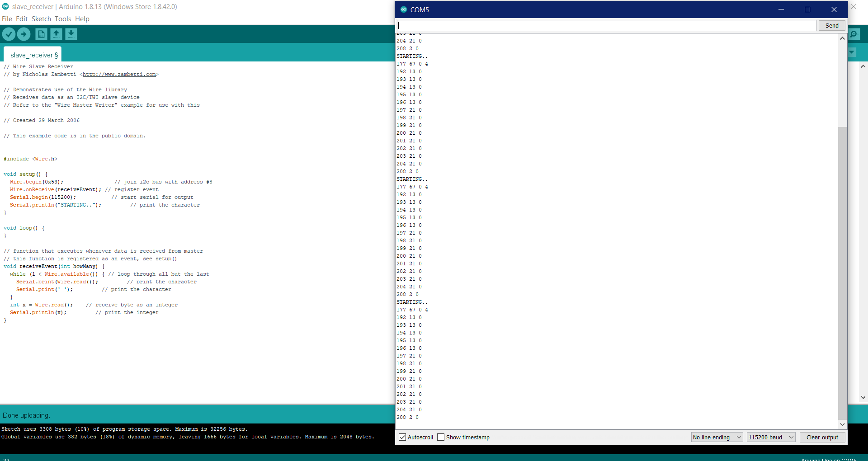This screenshot has height=461, width=868.
Task: Toggle the Autoscroll checkbox
Action: [402, 437]
